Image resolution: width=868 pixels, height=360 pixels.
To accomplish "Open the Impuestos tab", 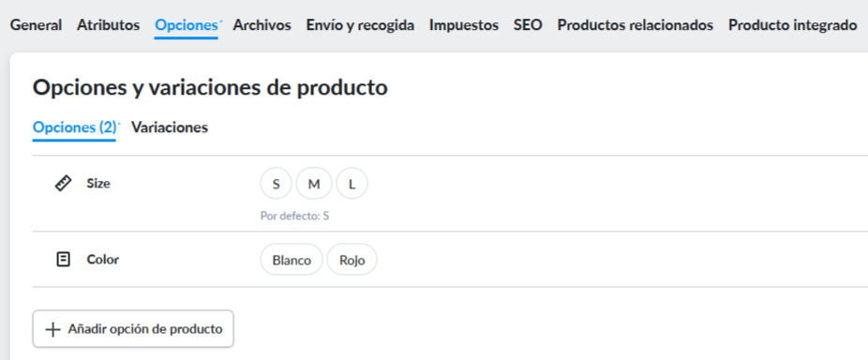I will (464, 25).
